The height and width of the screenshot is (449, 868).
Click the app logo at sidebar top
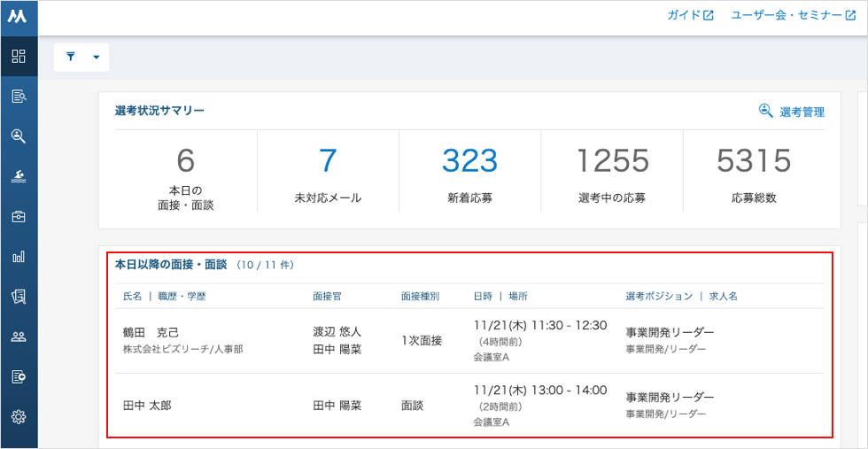click(x=19, y=17)
